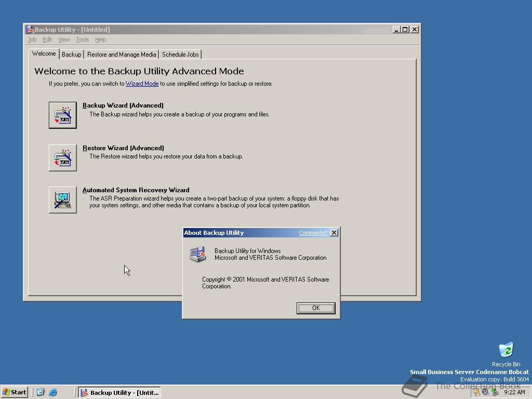Click the Backup Utility icon in About dialog
This screenshot has width=532, height=399.
click(198, 254)
